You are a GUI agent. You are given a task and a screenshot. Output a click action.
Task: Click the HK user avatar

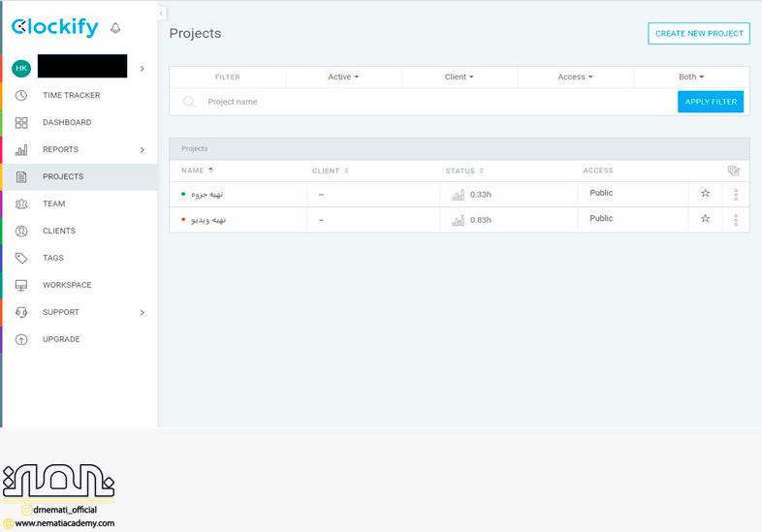pos(21,68)
